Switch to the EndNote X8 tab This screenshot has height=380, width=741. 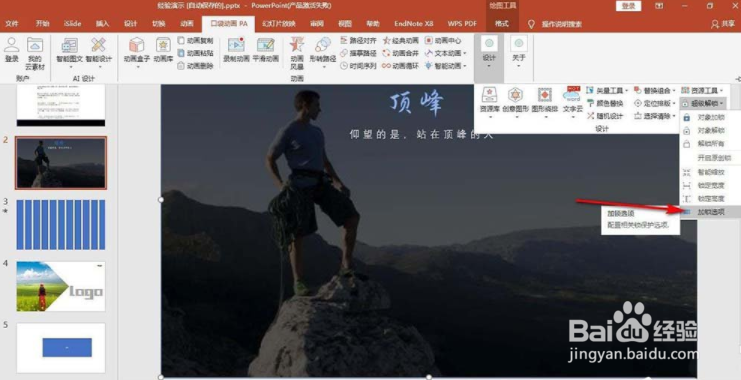[414, 24]
